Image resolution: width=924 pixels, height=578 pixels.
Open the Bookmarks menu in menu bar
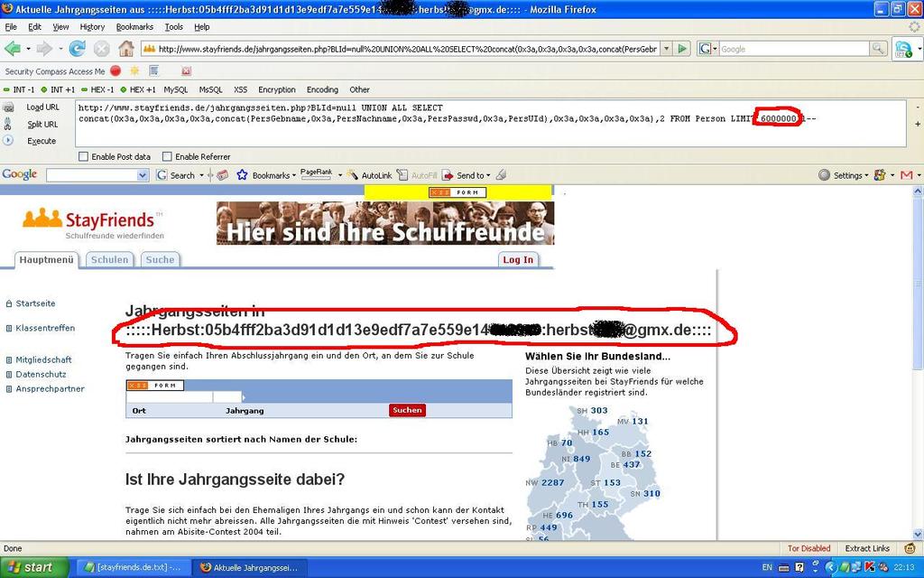click(x=134, y=26)
